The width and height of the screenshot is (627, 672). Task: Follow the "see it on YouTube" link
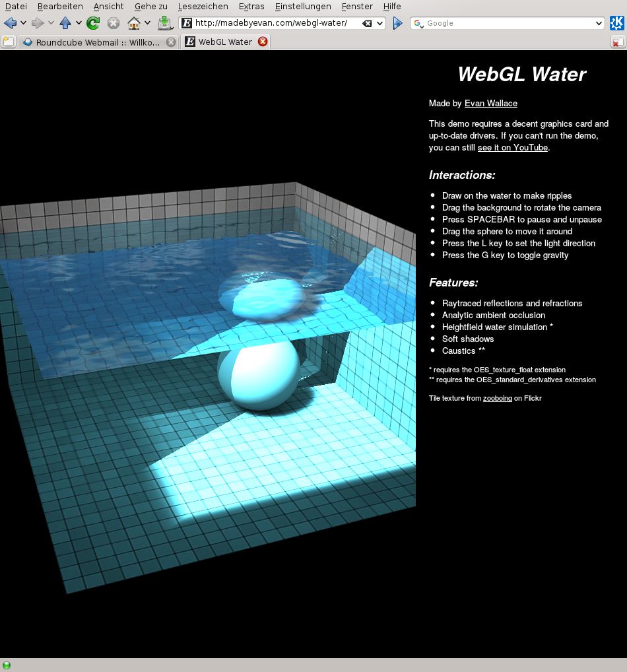point(512,147)
